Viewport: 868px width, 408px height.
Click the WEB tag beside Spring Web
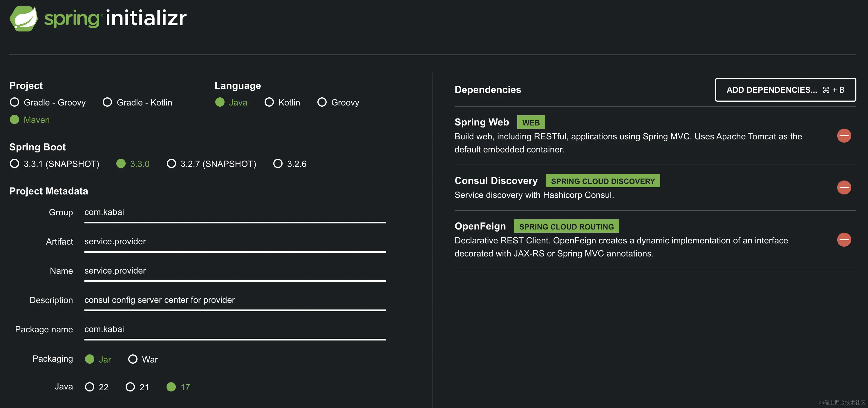(x=531, y=122)
